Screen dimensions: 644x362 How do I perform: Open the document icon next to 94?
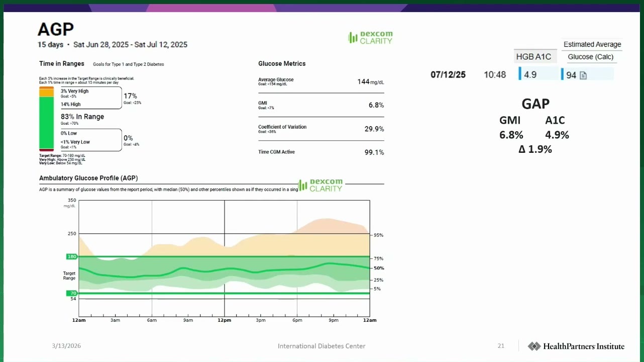coord(583,75)
